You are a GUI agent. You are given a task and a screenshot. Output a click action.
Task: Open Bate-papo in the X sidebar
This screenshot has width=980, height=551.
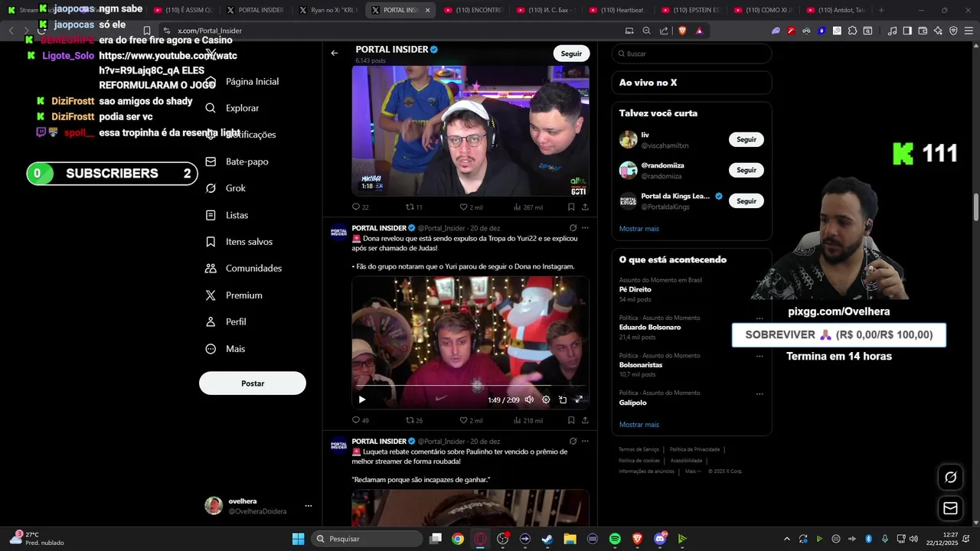point(237,161)
